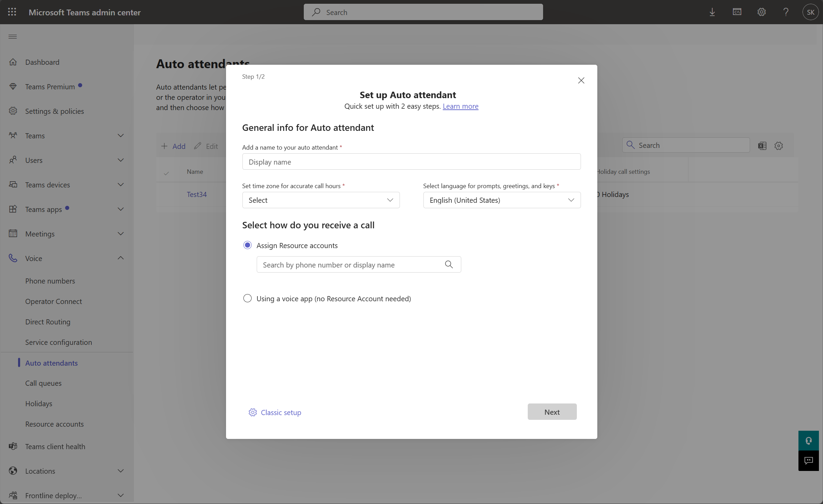The width and height of the screenshot is (823, 504).
Task: Click the Frontline deployment icon
Action: click(x=13, y=495)
